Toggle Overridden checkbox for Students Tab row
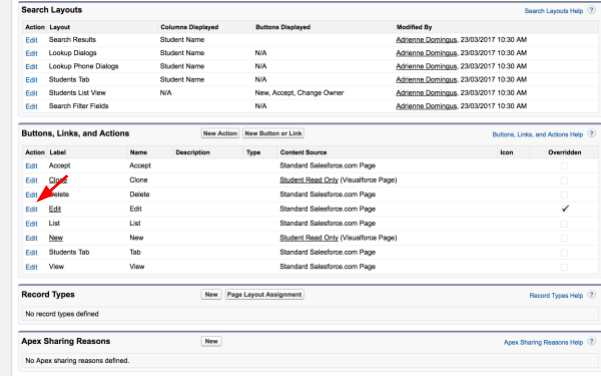Viewport: 601px width, 376px height. pos(564,253)
